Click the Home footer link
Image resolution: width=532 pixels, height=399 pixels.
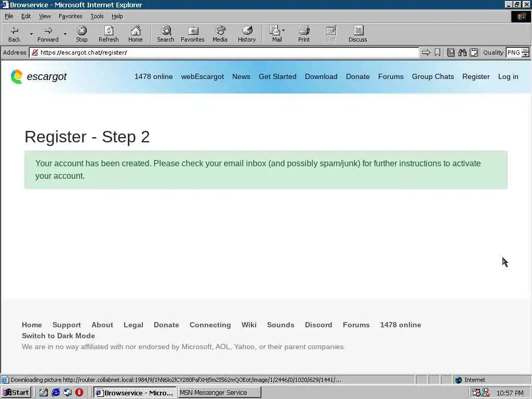[x=32, y=325]
